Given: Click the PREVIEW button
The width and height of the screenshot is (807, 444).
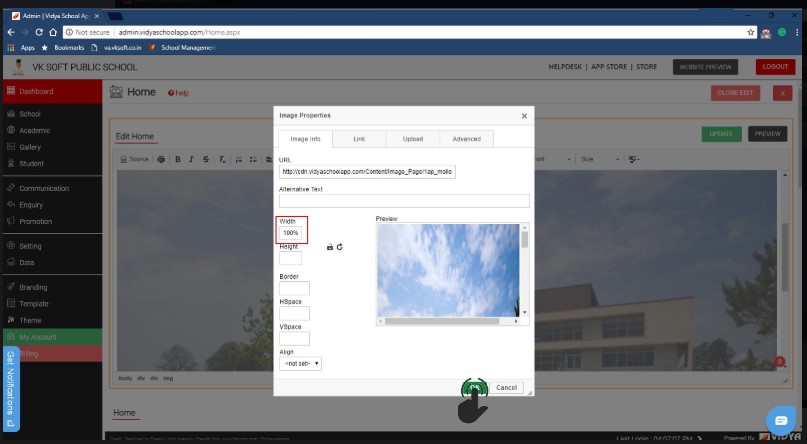Looking at the screenshot, I should click(767, 134).
